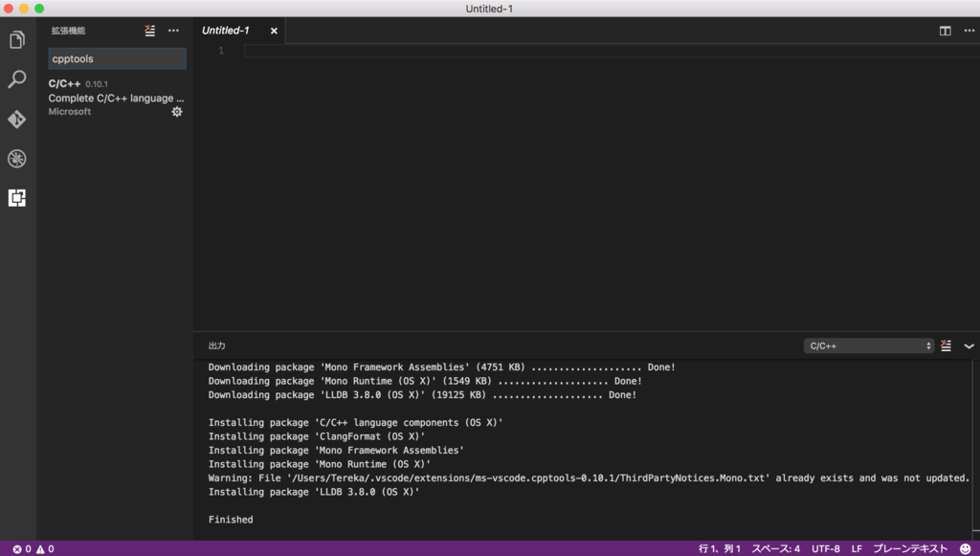Select language mode プレーンテキスト
The image size is (980, 556).
coord(910,548)
